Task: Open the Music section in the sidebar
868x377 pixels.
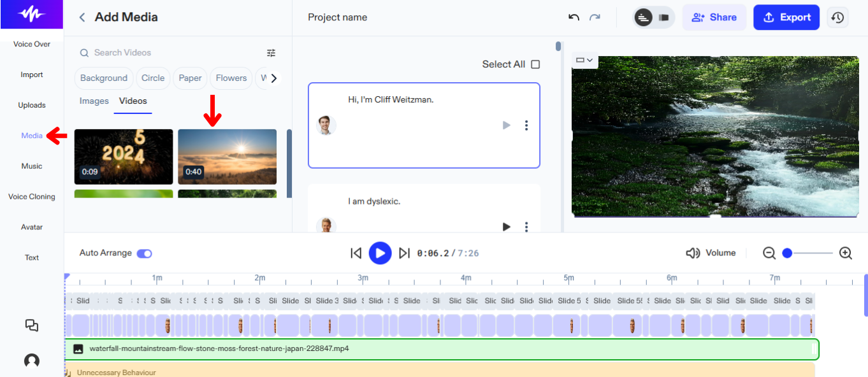Action: click(x=31, y=166)
